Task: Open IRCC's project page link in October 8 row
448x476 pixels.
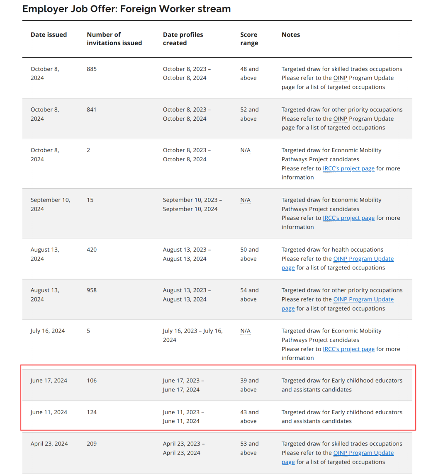Action: (x=348, y=168)
